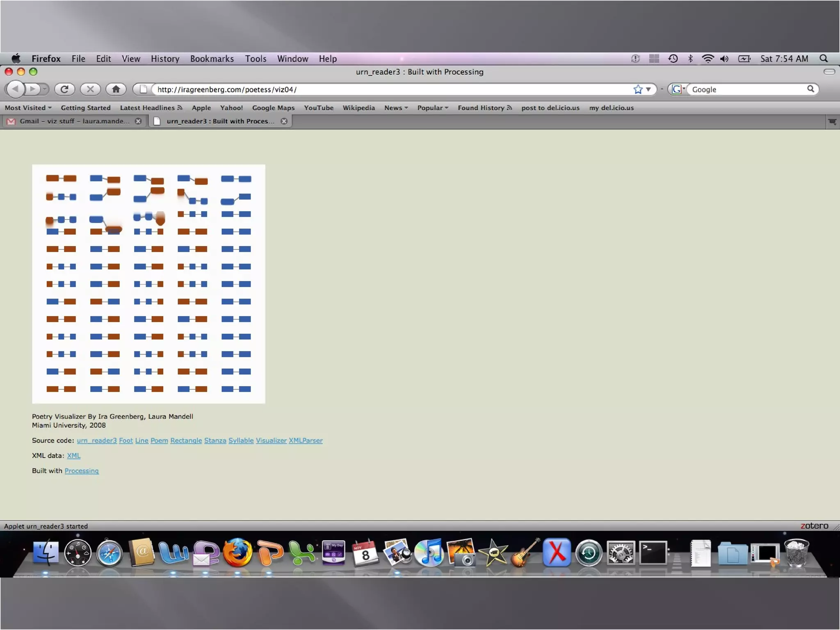The image size is (840, 630).
Task: Click the Wi-Fi status icon
Action: pyautogui.click(x=708, y=59)
